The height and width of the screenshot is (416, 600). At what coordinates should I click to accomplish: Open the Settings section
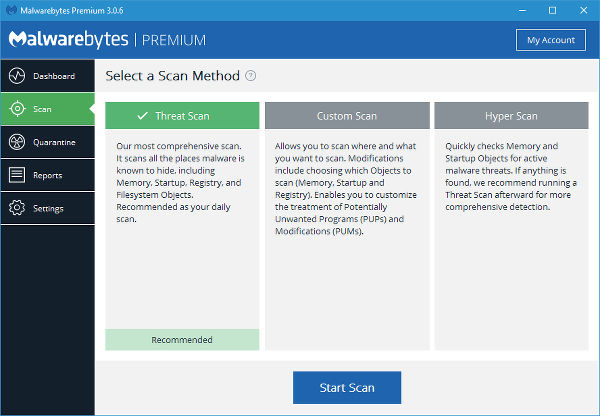click(47, 208)
